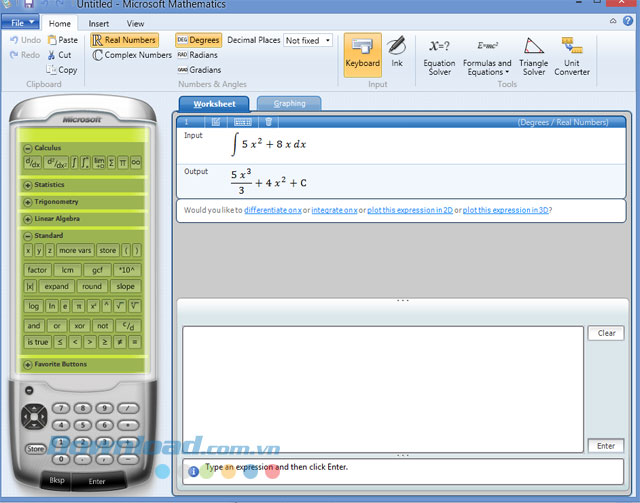
Task: Select Complex Numbers mode
Action: coord(131,55)
